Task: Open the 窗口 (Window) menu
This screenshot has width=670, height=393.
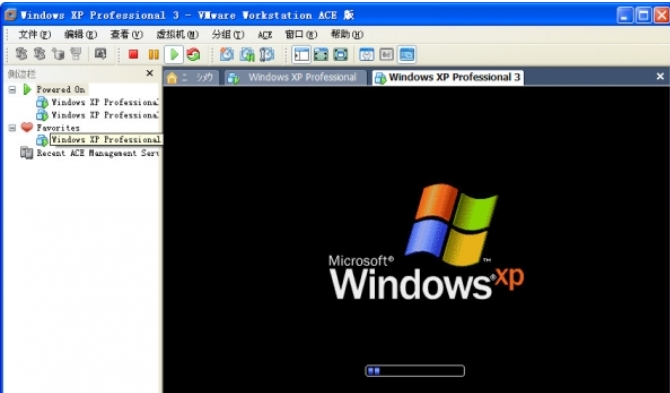Action: pyautogui.click(x=301, y=35)
